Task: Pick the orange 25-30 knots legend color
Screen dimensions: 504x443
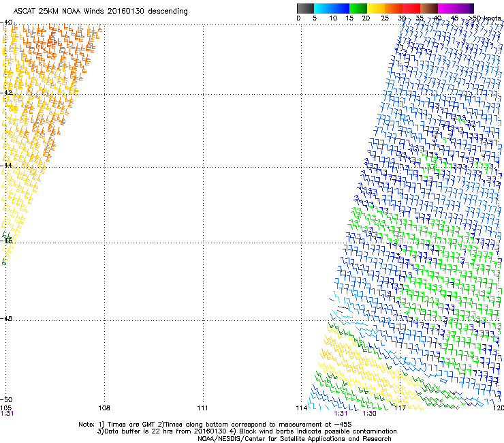Action: (394, 8)
